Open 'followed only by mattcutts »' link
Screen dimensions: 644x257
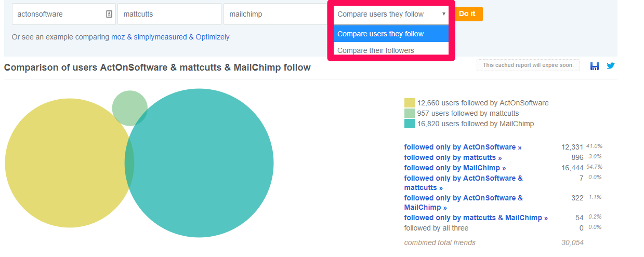pos(453,157)
